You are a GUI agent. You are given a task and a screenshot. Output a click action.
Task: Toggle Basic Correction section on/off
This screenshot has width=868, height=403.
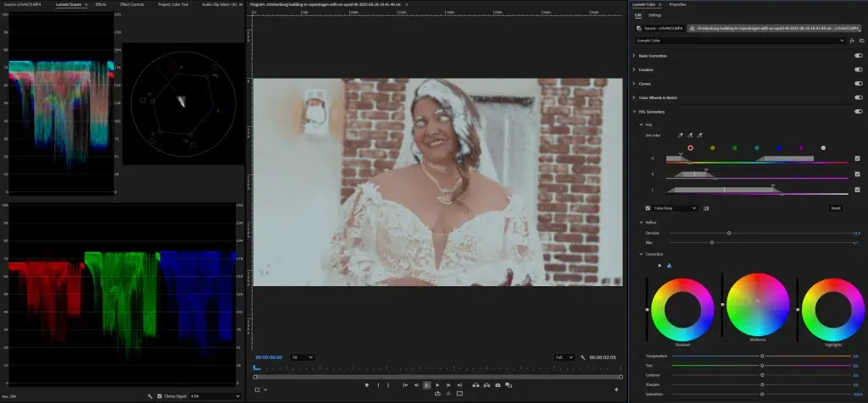coord(858,56)
